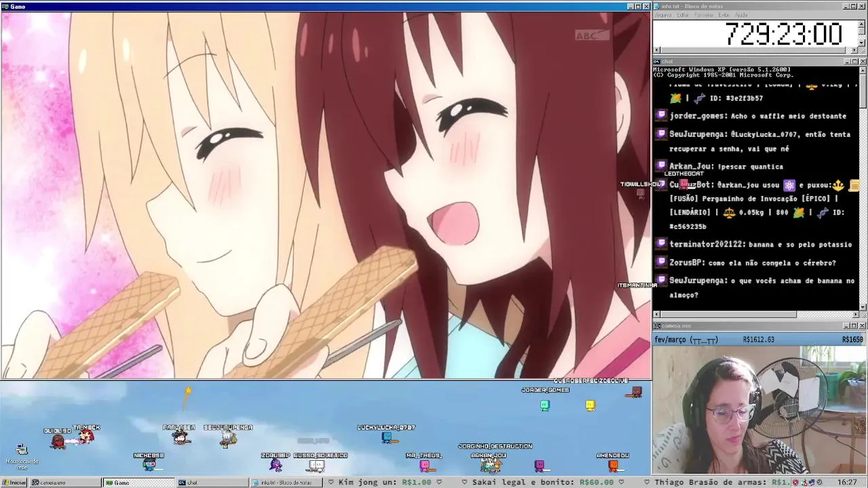Click the heart before Thiago Brasão de armas
868x488 pixels.
(648, 483)
